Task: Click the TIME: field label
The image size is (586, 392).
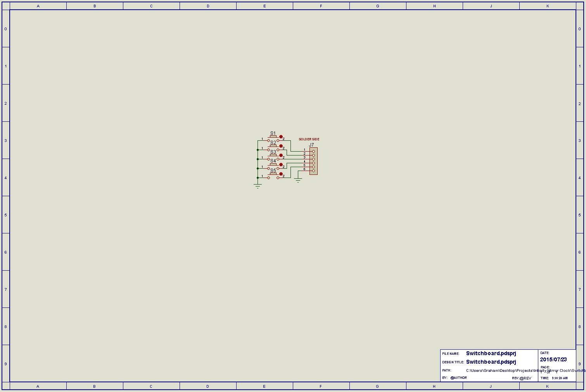Action: tap(545, 378)
